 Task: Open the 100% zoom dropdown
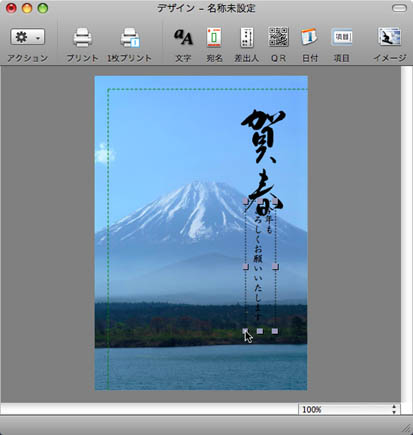click(x=349, y=409)
